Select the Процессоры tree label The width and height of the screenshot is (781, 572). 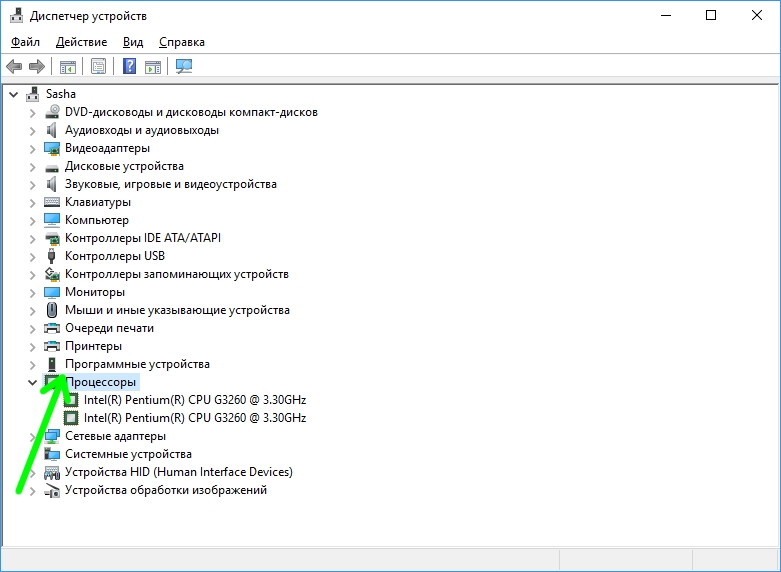[x=101, y=382]
